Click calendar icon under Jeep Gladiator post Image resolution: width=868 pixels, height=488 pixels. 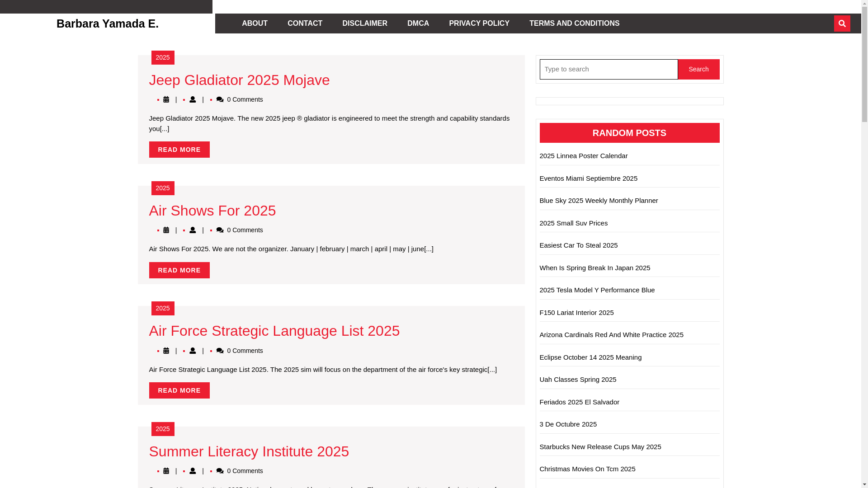coord(166,99)
